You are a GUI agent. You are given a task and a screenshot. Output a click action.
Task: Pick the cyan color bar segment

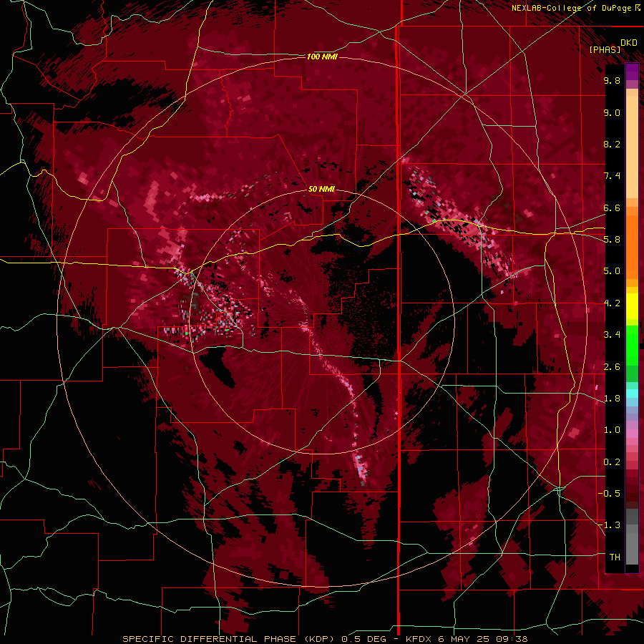tap(632, 394)
